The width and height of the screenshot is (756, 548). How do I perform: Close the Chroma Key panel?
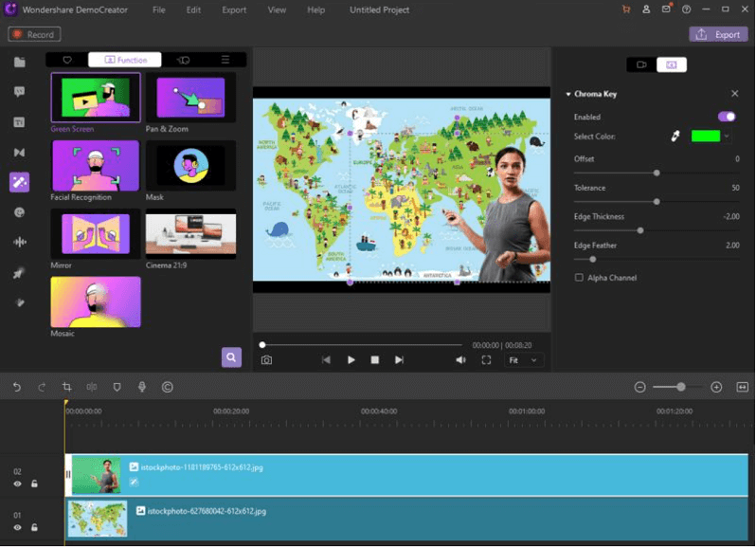click(735, 94)
